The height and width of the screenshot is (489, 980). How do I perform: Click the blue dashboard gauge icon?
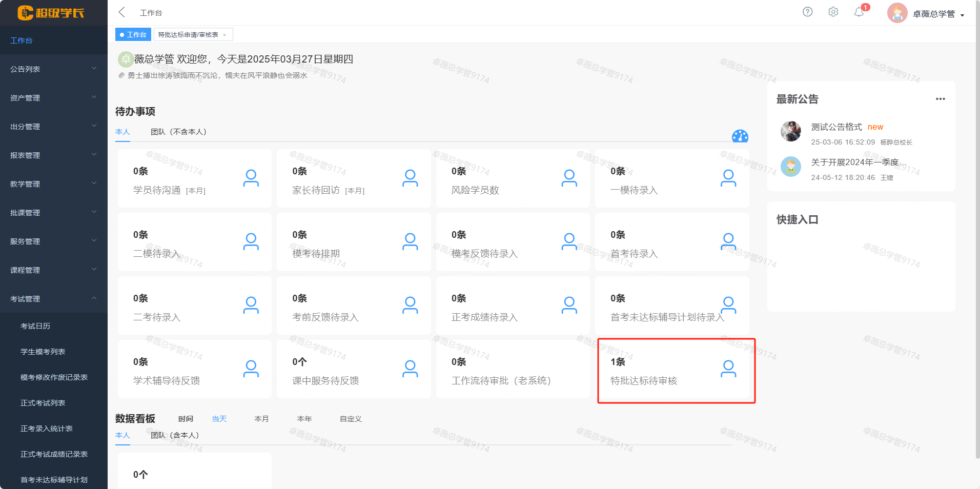(740, 136)
